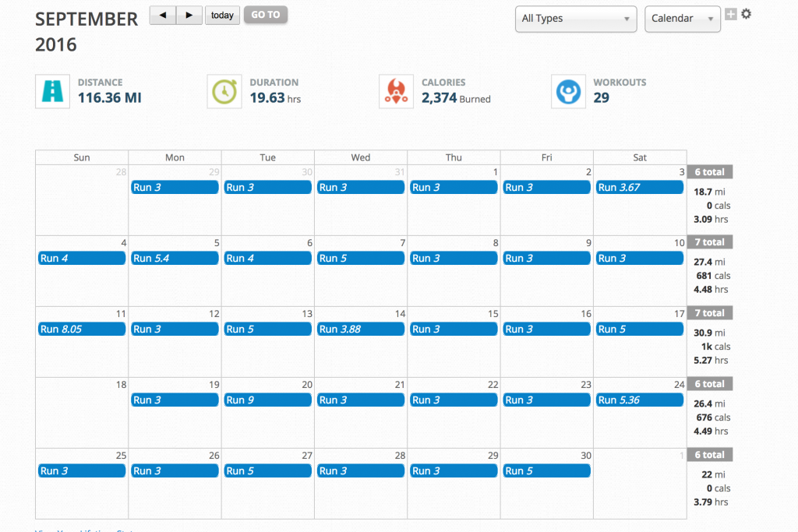The image size is (798, 532).
Task: Click the Calories flame icon
Action: pos(397,92)
